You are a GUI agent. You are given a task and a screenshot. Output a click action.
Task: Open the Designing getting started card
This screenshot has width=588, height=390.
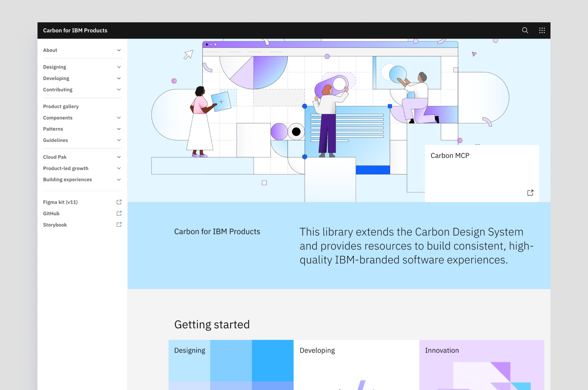point(231,365)
